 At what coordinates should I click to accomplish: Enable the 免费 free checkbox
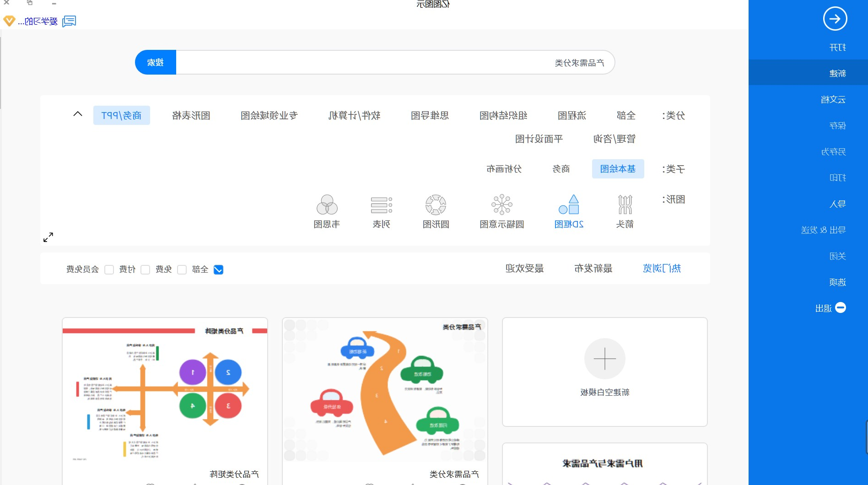point(182,269)
